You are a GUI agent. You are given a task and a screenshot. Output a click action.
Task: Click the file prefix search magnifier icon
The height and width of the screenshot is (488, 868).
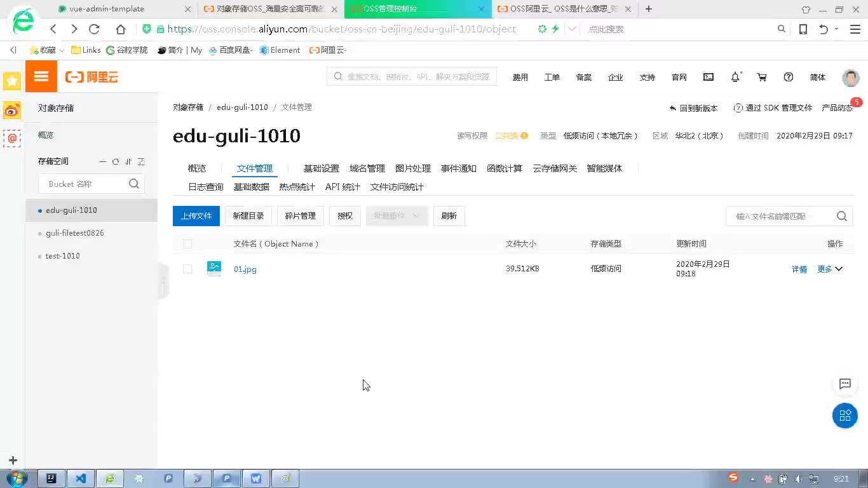pos(842,216)
